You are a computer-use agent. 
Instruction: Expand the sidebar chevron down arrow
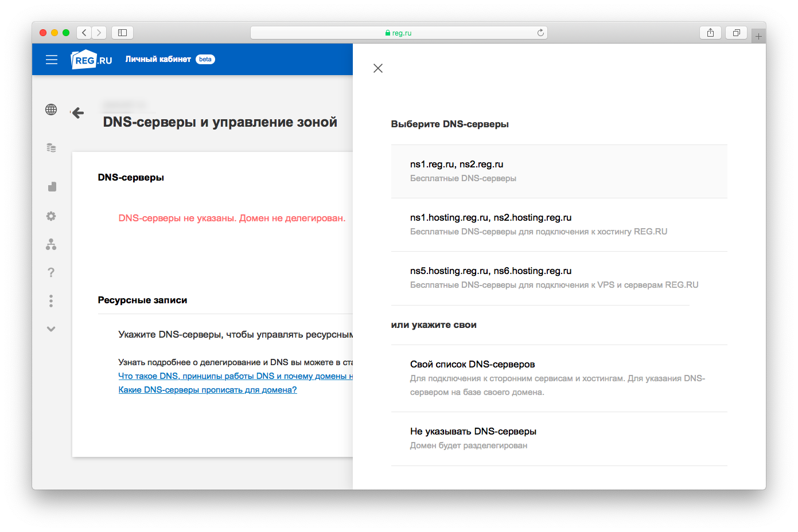[51, 329]
